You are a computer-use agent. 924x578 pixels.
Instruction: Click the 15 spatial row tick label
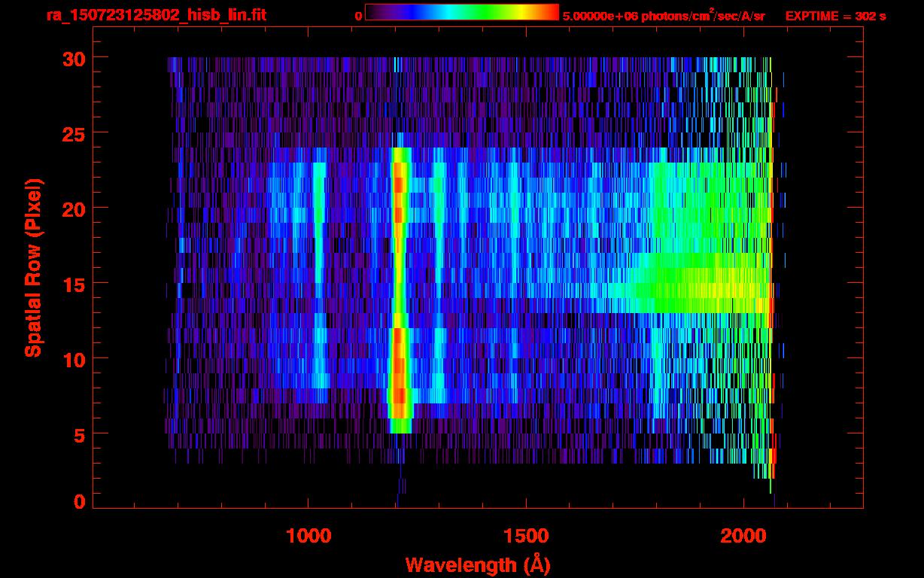pyautogui.click(x=74, y=284)
